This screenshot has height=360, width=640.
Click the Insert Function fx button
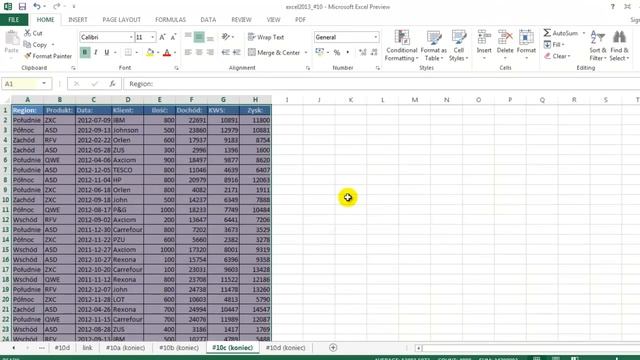coord(112,84)
